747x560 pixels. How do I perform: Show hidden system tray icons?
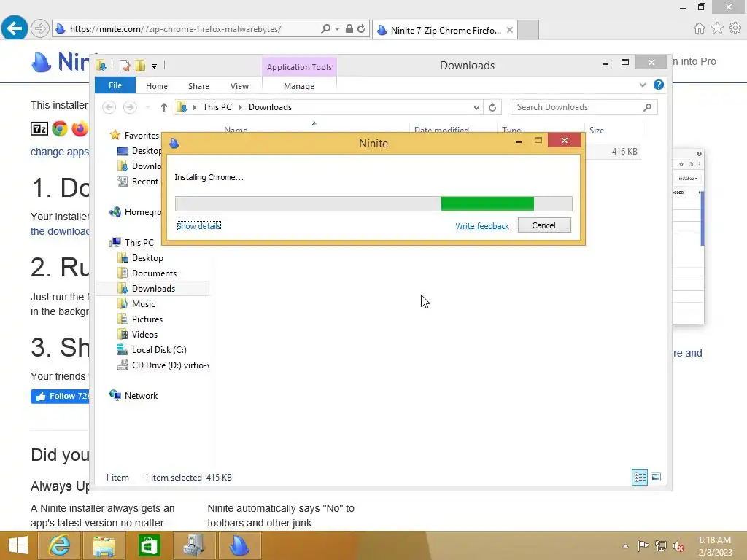tap(625, 546)
